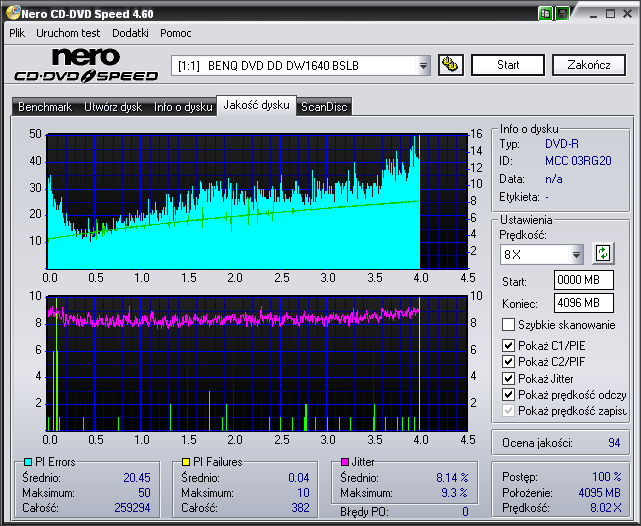Viewport: 641px width, 526px height.
Task: Click the magenta Jitter color swatch
Action: pos(345,462)
